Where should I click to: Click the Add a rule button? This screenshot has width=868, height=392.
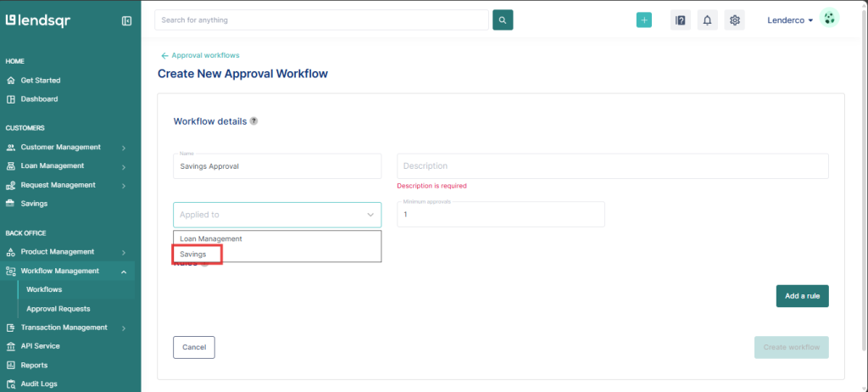coord(802,295)
